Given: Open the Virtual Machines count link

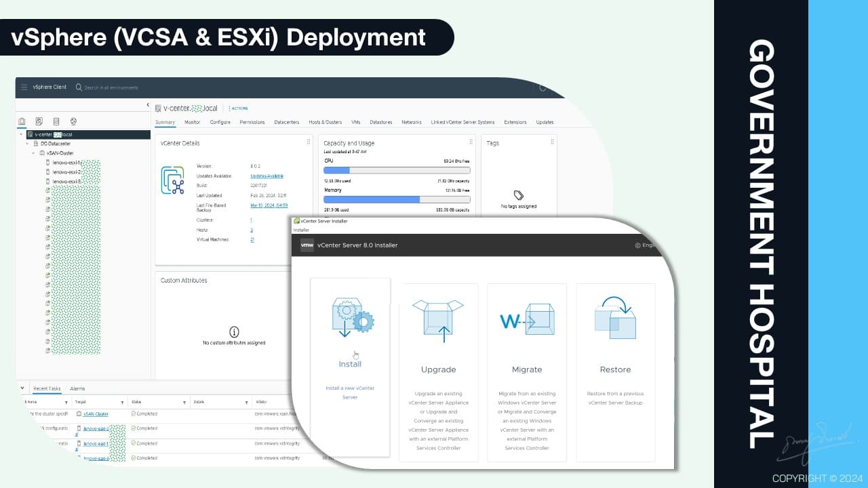Looking at the screenshot, I should 252,240.
